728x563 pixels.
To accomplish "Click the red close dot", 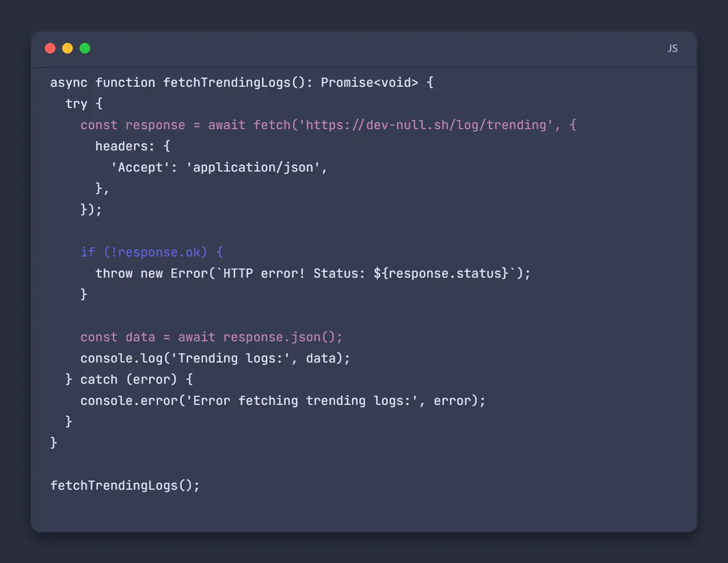I will coord(50,48).
